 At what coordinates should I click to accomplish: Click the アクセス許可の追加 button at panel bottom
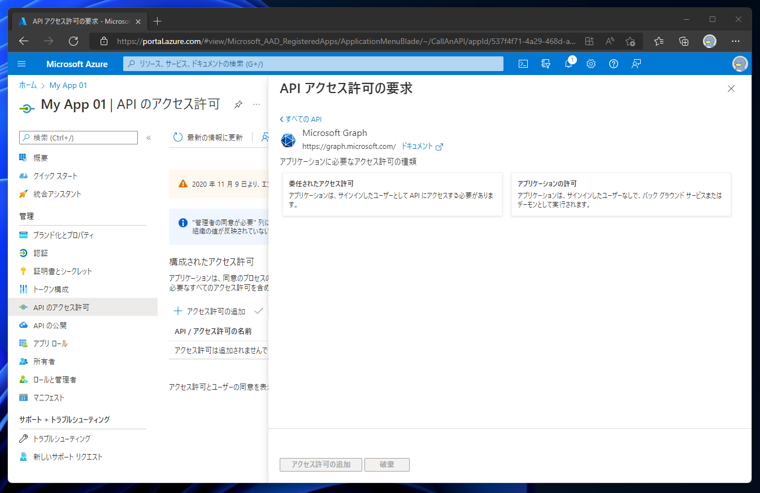[x=320, y=464]
